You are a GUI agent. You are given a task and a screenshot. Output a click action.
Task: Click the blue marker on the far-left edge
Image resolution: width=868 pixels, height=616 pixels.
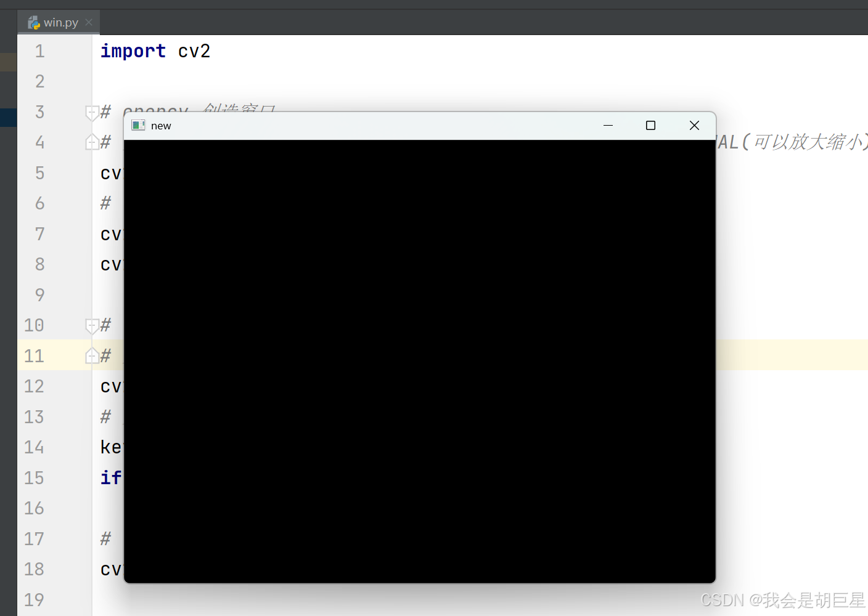point(8,117)
